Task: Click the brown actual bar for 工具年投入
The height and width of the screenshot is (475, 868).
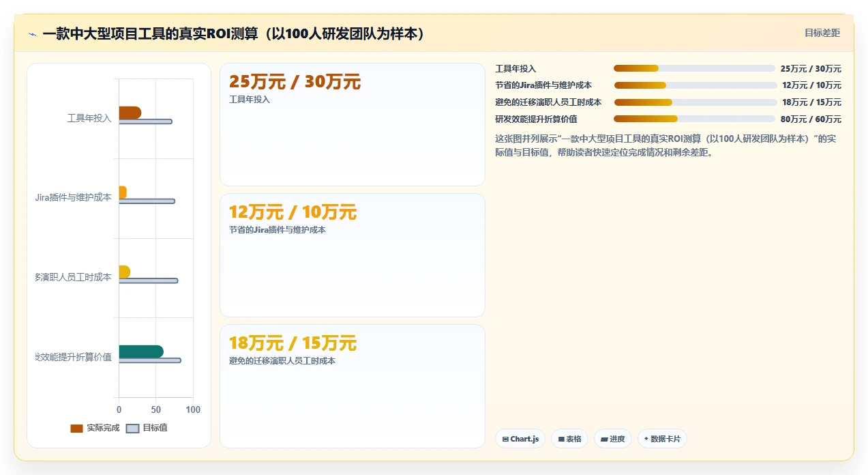Action: tap(130, 113)
